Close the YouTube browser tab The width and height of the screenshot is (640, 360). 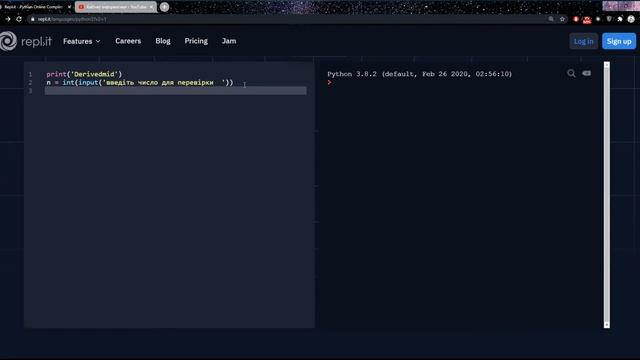click(x=151, y=7)
